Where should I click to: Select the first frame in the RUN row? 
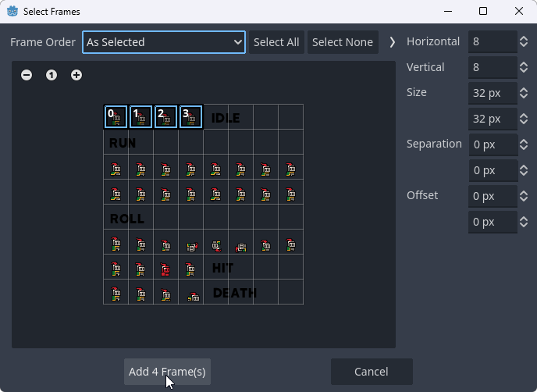pyautogui.click(x=116, y=167)
